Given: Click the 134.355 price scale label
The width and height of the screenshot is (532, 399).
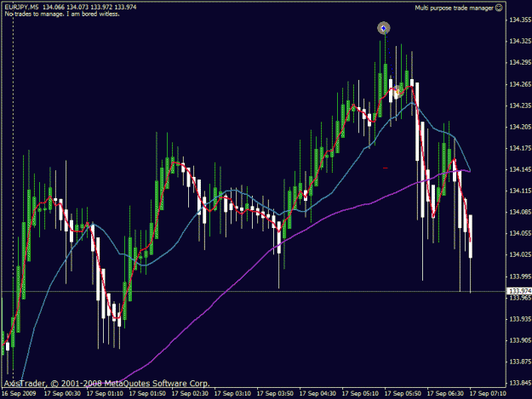Looking at the screenshot, I should tap(520, 20).
